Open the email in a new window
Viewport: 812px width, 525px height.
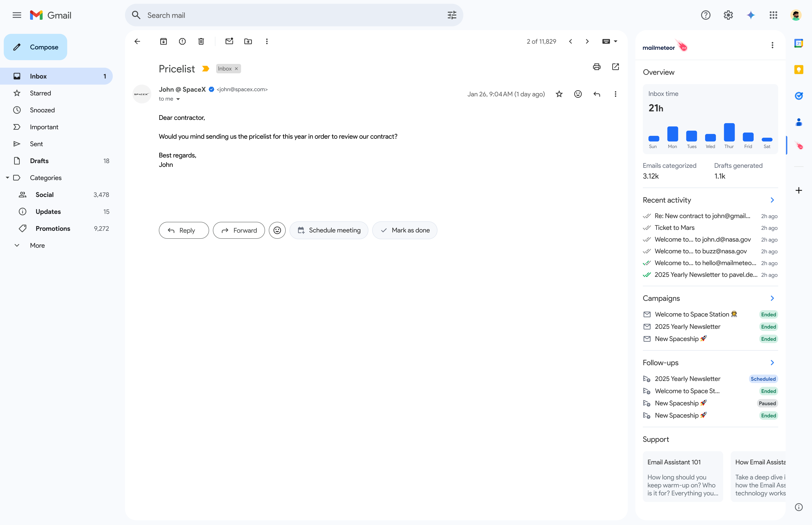click(615, 67)
